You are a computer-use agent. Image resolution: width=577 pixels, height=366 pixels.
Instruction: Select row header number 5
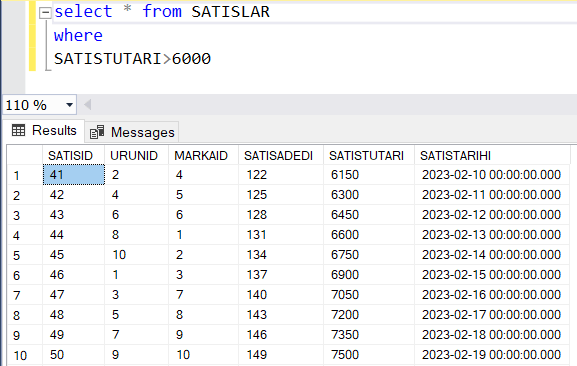pos(24,255)
